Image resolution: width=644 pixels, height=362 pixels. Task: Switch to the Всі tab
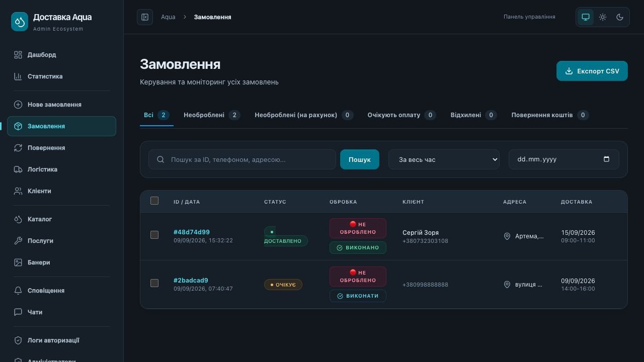coord(156,115)
